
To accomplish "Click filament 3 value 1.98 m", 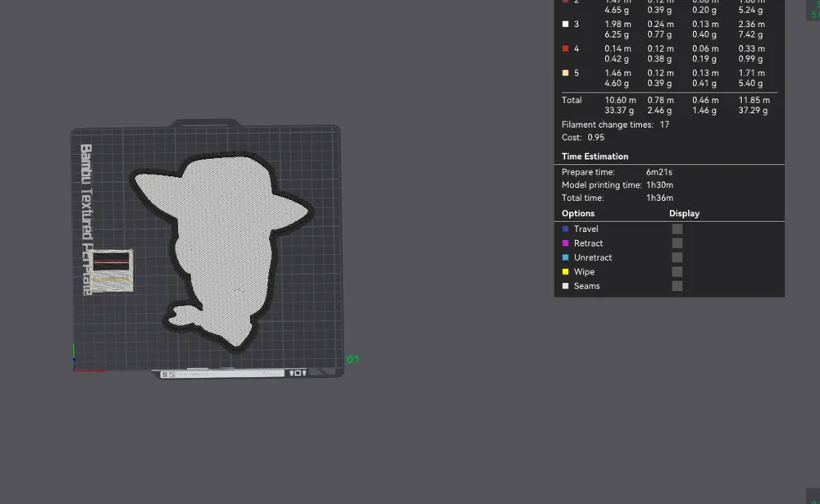I will pyautogui.click(x=617, y=24).
